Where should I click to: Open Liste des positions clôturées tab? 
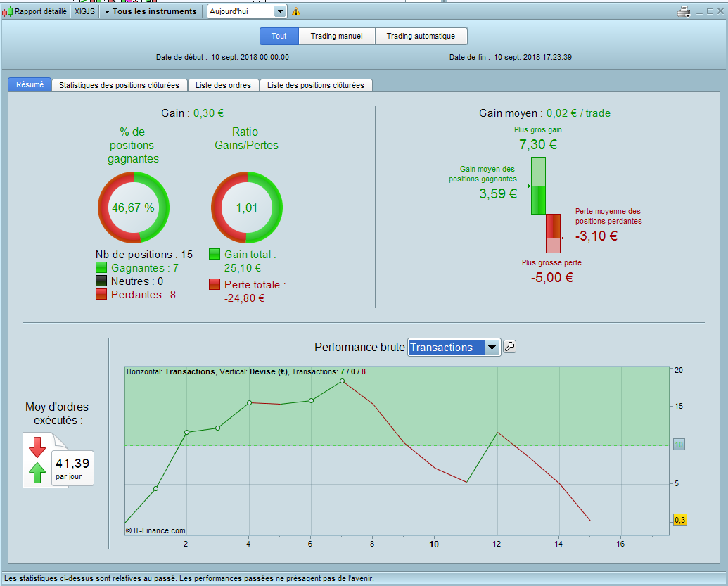point(316,85)
